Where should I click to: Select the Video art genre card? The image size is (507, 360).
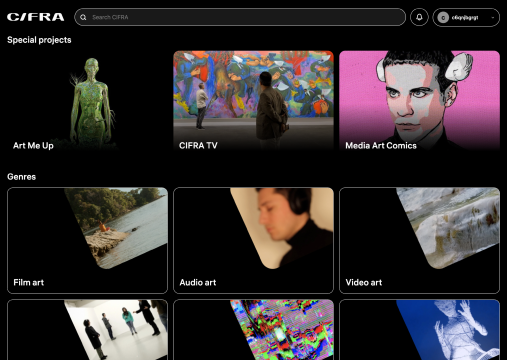(419, 240)
